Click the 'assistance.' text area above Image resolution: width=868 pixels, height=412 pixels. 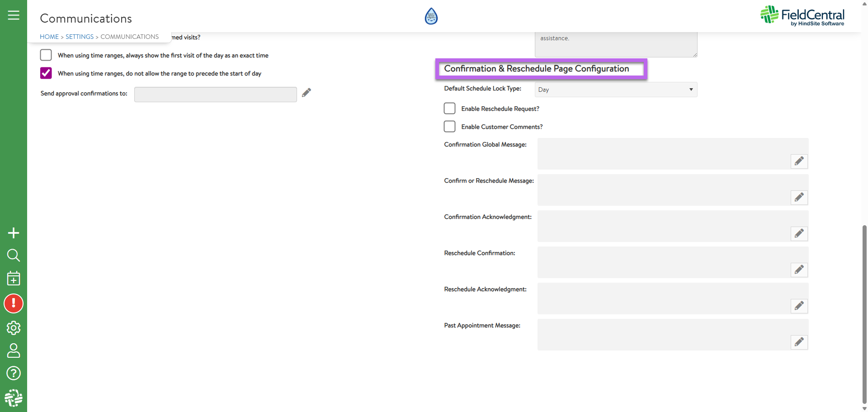coord(616,44)
